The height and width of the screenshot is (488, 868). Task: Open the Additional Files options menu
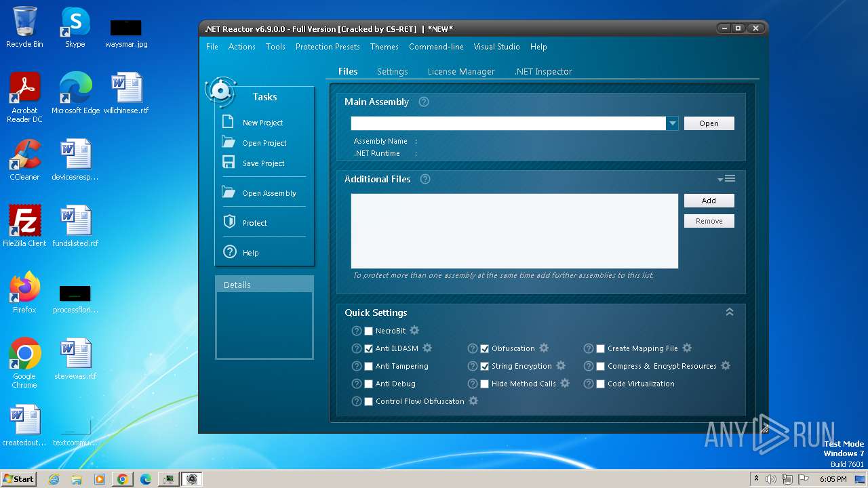[x=726, y=178]
